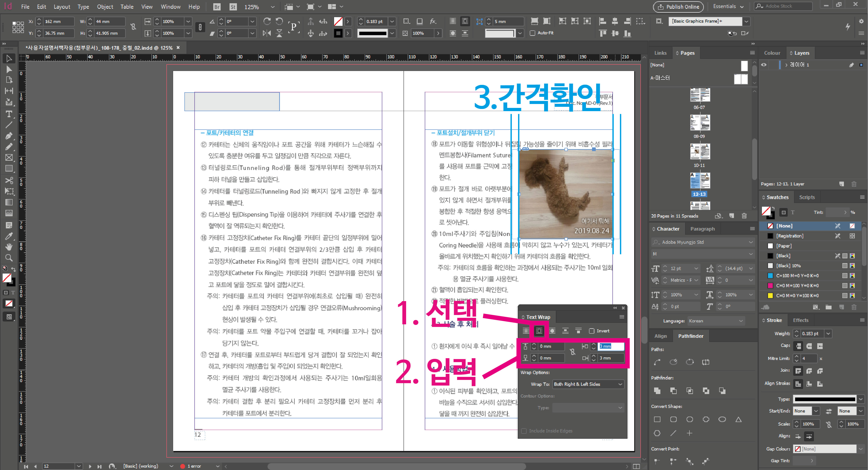Switch to the Align tab
This screenshot has height=470, width=868.
[660, 336]
